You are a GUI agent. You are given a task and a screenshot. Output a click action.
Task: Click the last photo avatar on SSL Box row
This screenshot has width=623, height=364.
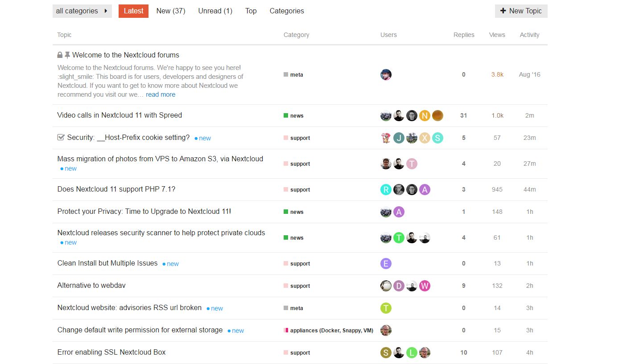425,353
